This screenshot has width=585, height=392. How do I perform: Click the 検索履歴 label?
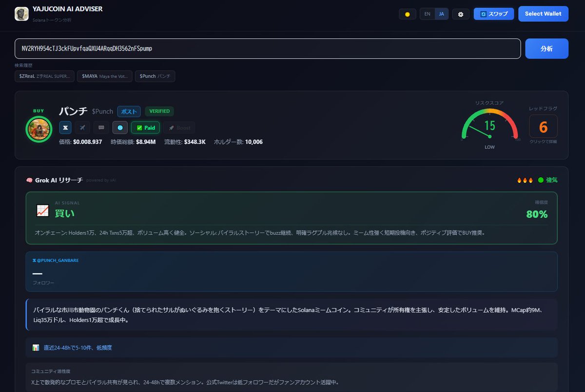point(23,65)
